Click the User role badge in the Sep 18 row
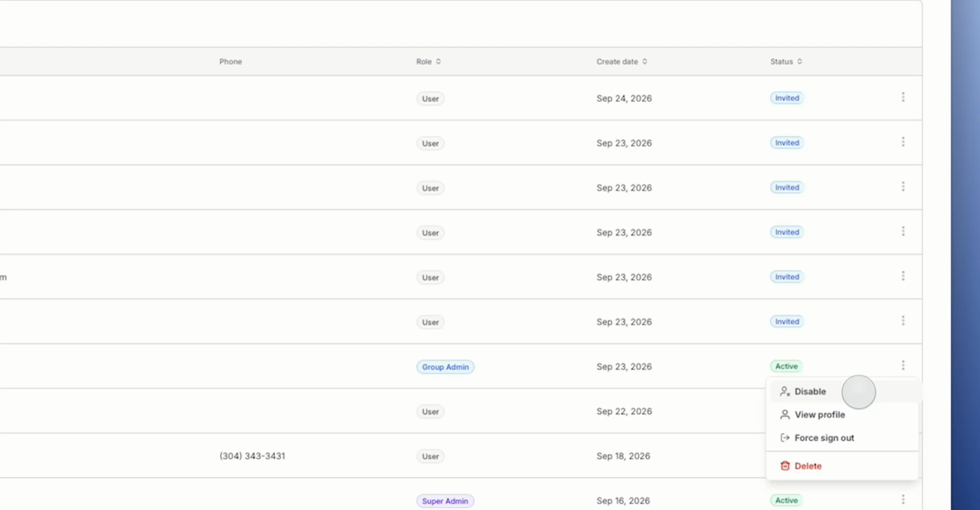The image size is (980, 510). pyautogui.click(x=430, y=456)
